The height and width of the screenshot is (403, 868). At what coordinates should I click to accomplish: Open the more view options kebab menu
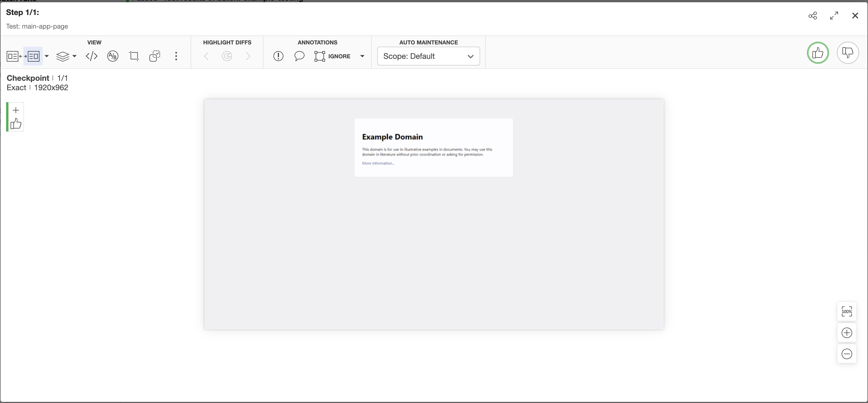click(176, 56)
